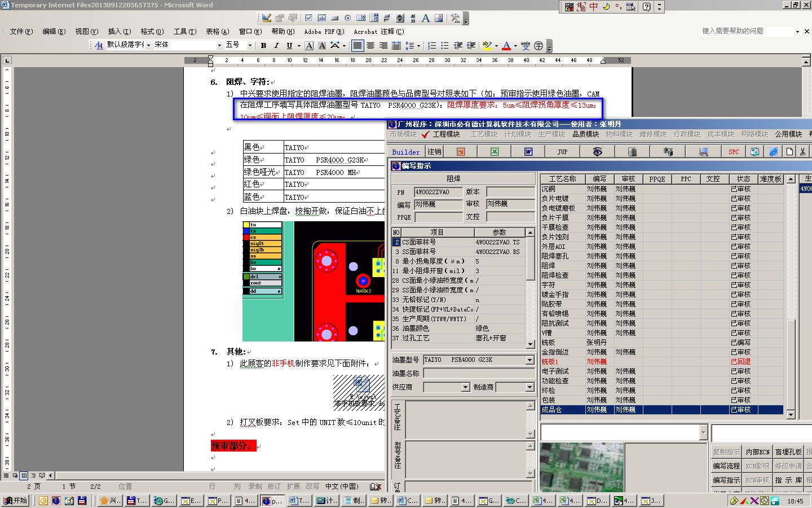Click the PN input field containing 4W0022ZVA0
Viewport: 812px width, 508px height.
438,192
